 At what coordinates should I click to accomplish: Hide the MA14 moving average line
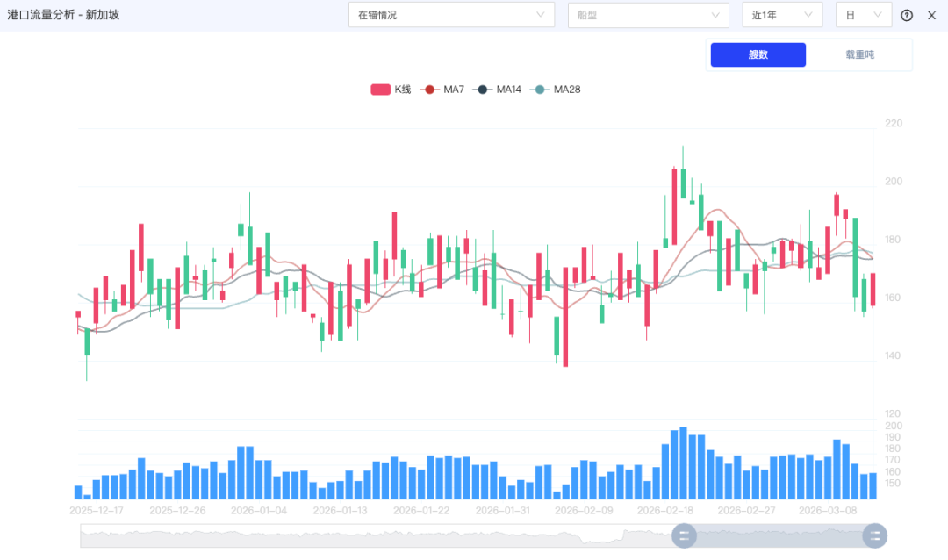pyautogui.click(x=497, y=90)
